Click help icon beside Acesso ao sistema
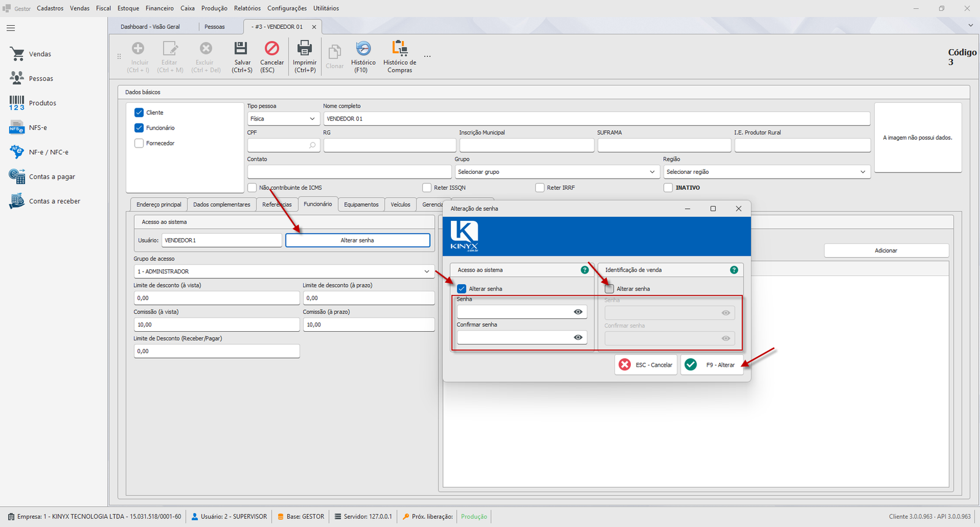 pos(584,270)
